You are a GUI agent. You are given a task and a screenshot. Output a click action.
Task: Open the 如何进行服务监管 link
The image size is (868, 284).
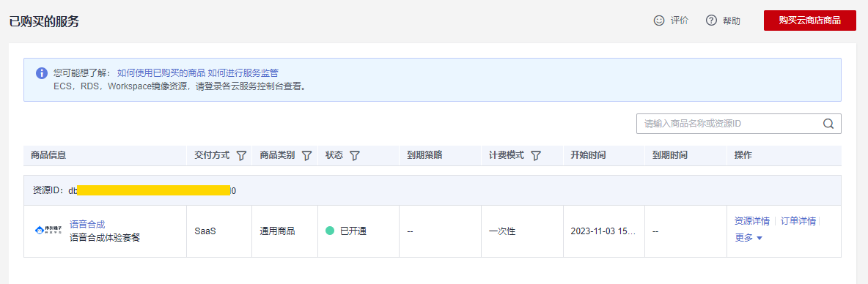point(243,72)
